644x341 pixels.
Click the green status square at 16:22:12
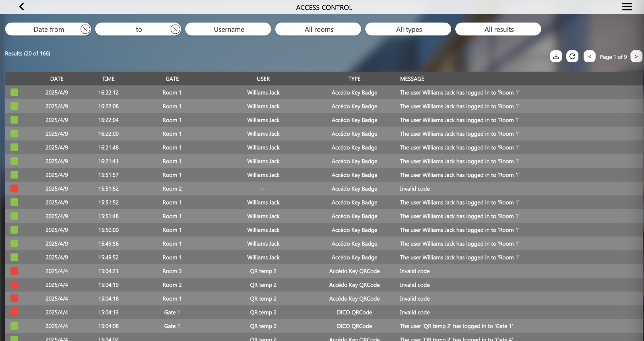[x=14, y=92]
